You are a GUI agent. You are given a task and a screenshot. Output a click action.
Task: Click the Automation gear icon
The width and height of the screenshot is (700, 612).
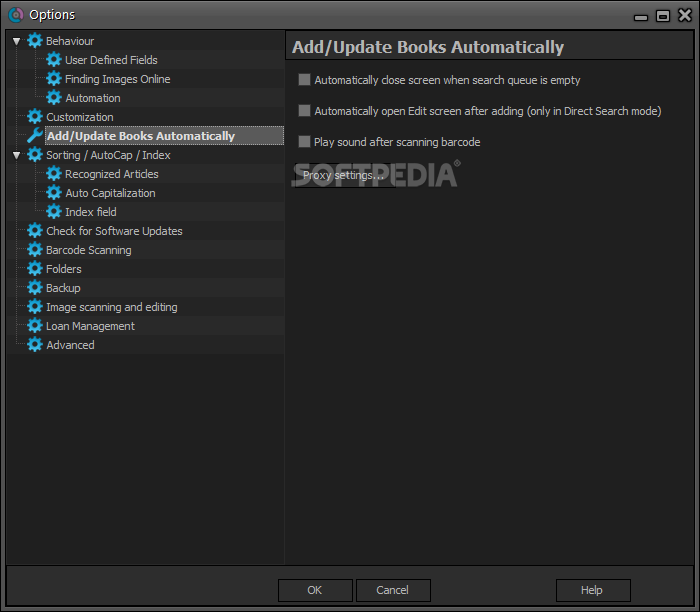tap(54, 98)
